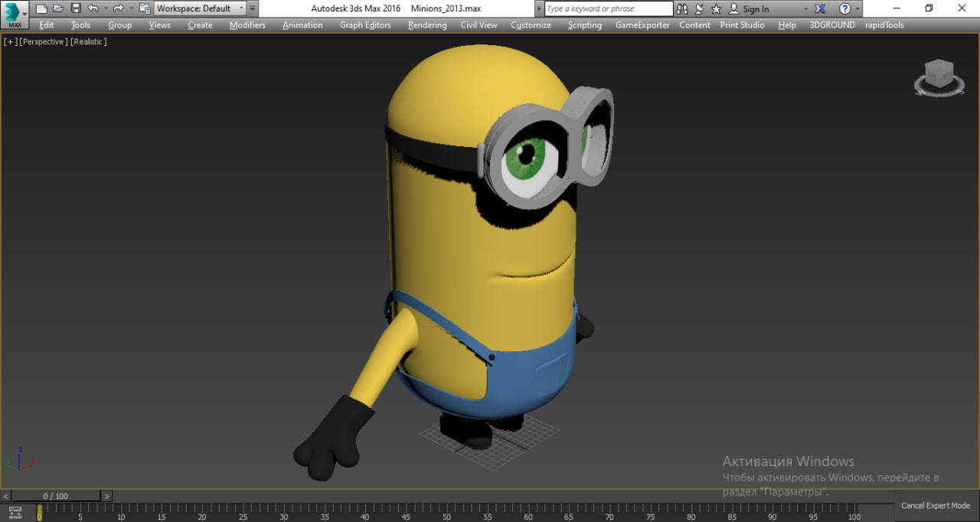Open the redo history dropdown arrow
The image size is (980, 522).
coord(130,8)
